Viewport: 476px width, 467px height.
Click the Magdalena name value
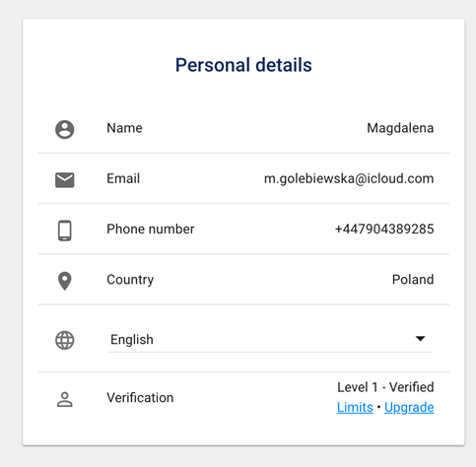(400, 128)
